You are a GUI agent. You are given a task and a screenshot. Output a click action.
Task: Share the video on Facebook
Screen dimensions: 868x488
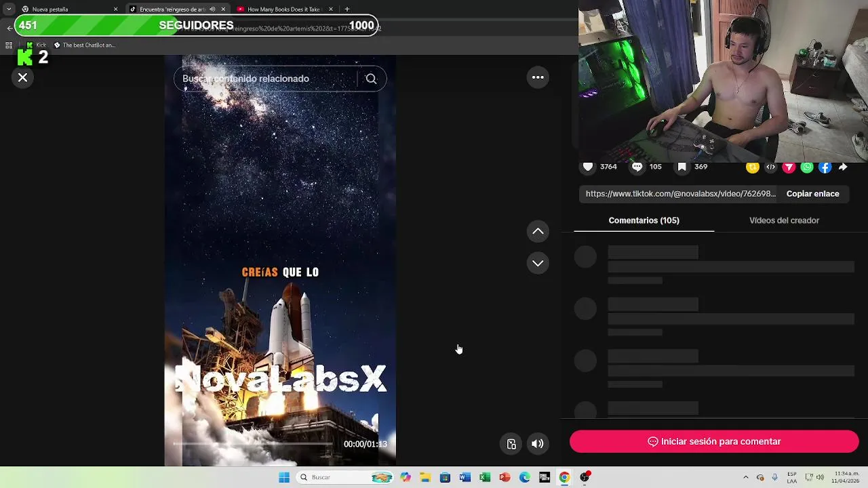pos(825,167)
